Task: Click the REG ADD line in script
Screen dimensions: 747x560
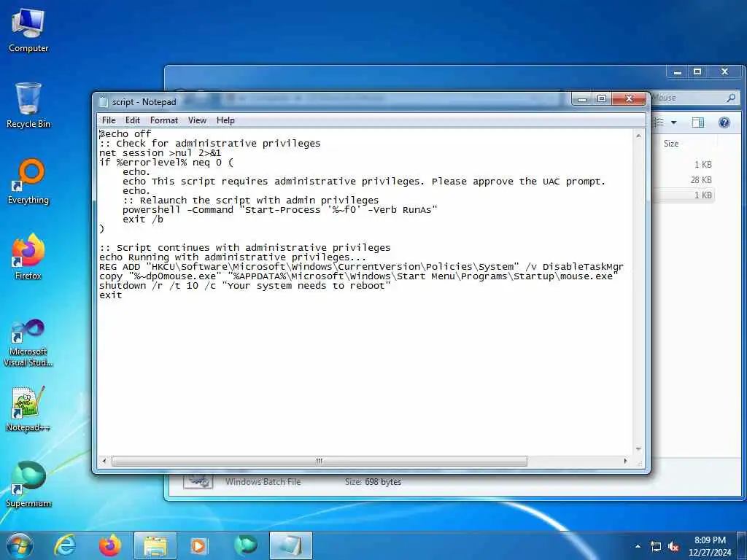Action: pyautogui.click(x=361, y=267)
